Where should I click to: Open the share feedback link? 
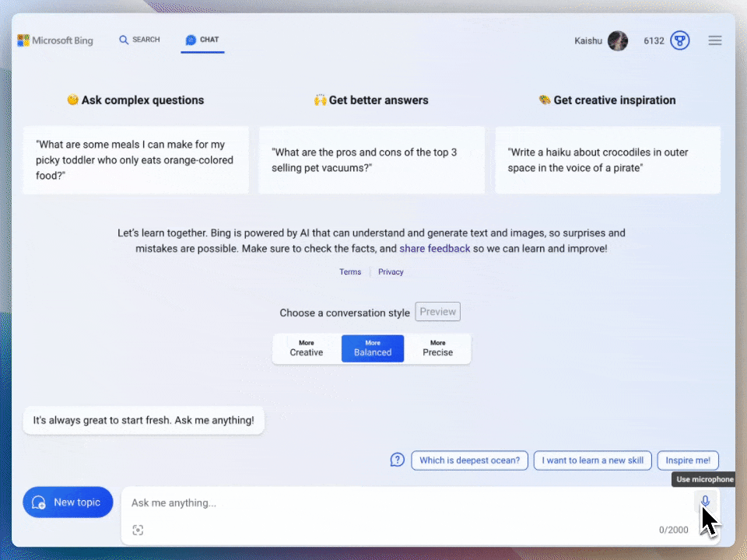coord(435,249)
